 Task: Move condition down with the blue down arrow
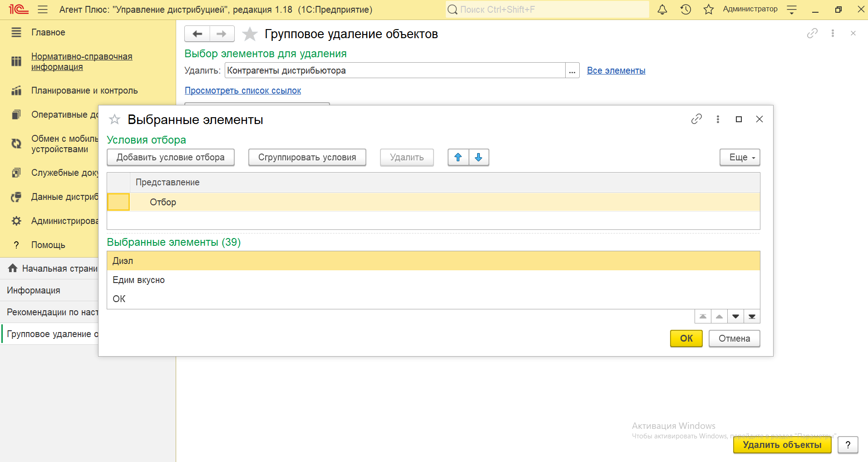tap(478, 157)
